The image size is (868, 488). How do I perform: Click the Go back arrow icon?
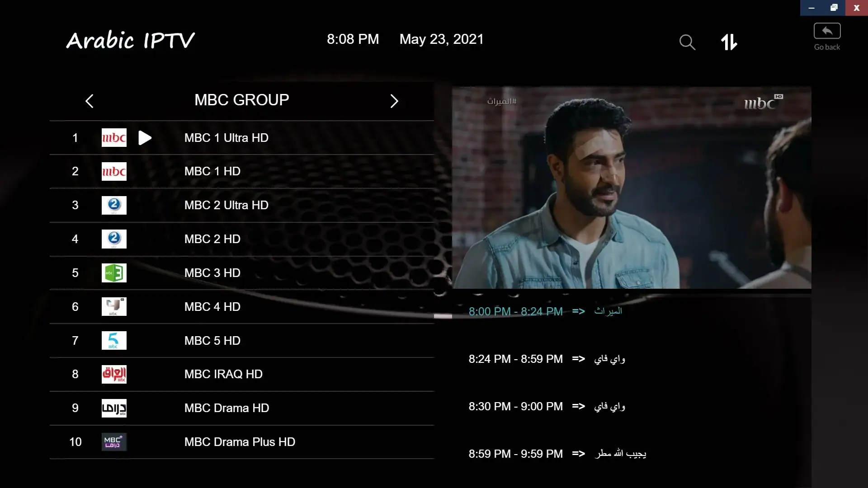click(x=826, y=31)
